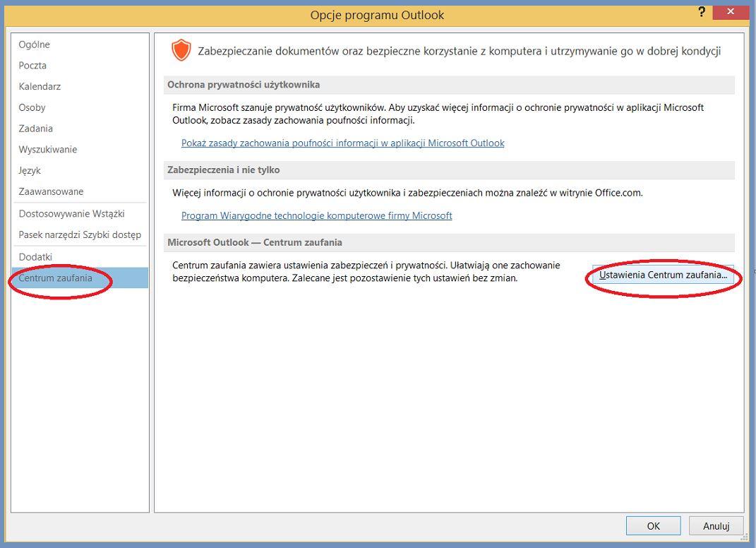This screenshot has width=756, height=548.
Task: Open Wiarygodne technologie komputerowe link
Action: 317,215
